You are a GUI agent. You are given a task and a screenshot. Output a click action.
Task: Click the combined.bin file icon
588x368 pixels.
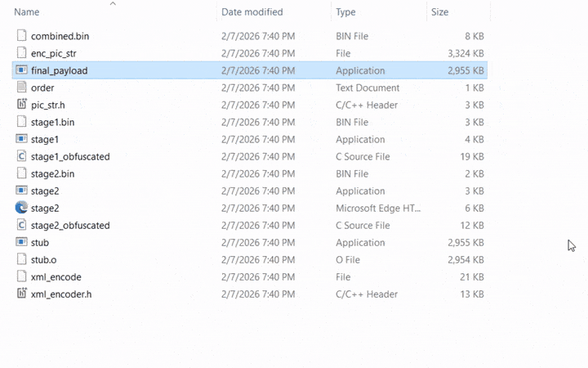[x=21, y=36]
